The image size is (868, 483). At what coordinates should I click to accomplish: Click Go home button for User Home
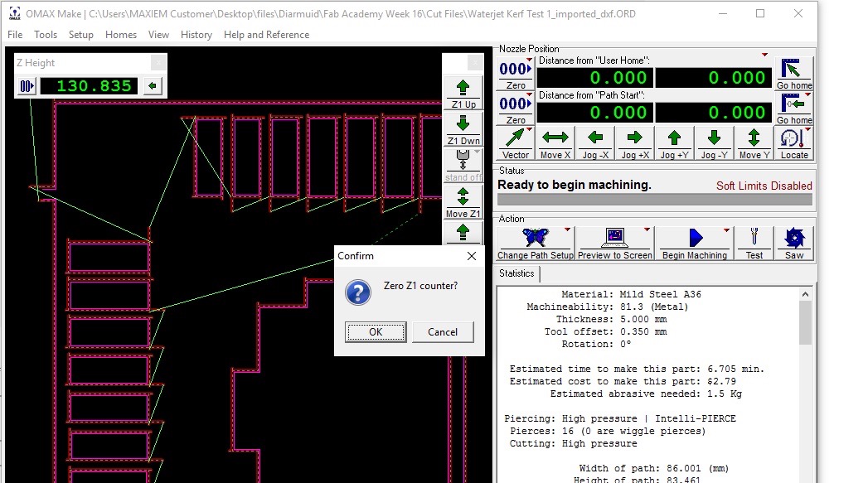(794, 74)
